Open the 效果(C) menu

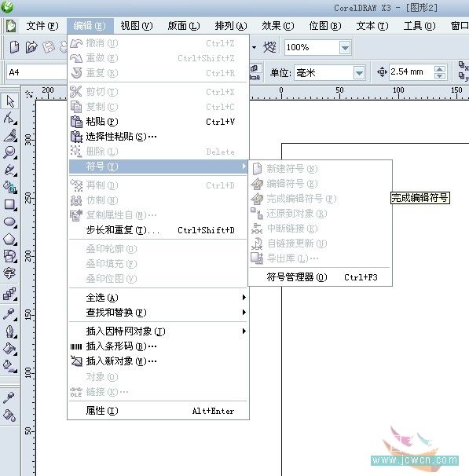click(x=278, y=26)
